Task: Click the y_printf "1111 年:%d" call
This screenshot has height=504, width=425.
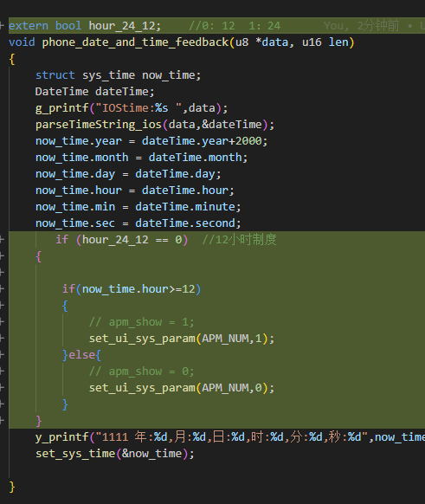Action: click(x=230, y=437)
